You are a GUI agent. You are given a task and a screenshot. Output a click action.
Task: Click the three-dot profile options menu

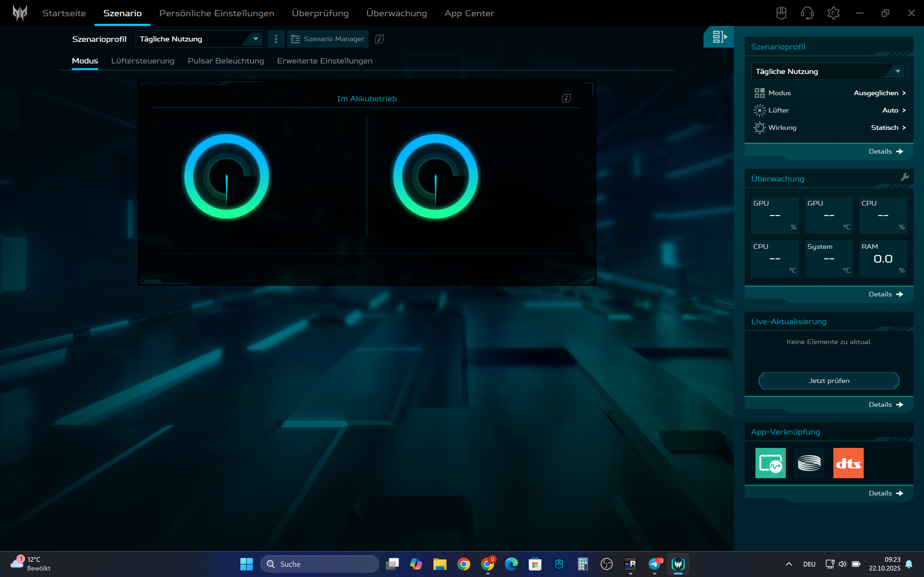point(276,39)
